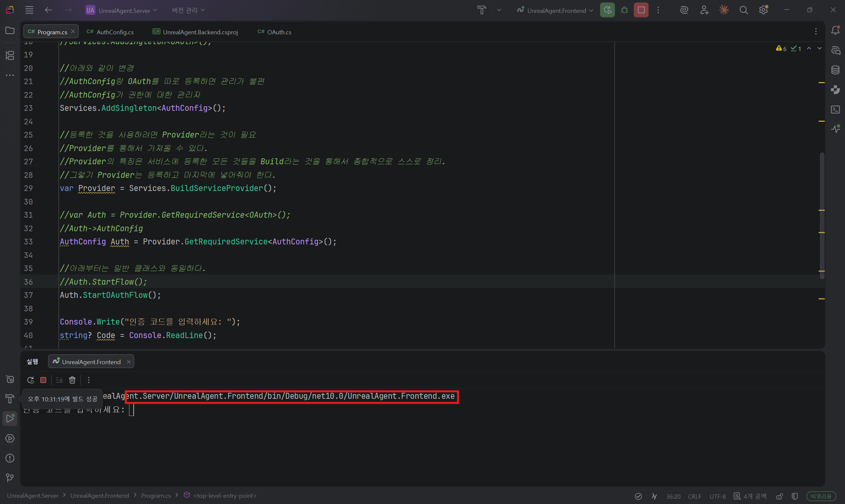The width and height of the screenshot is (845, 504).
Task: Stop the running UnrealAgent.Frontend process
Action: [641, 10]
